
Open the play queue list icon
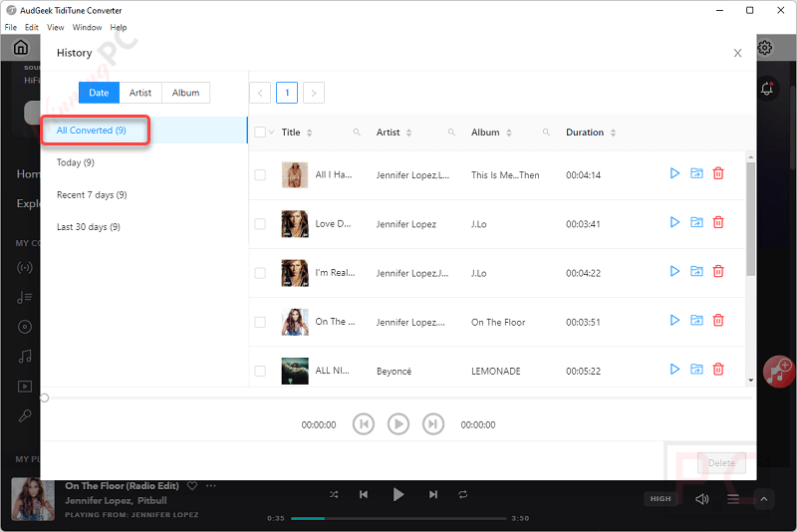click(733, 499)
